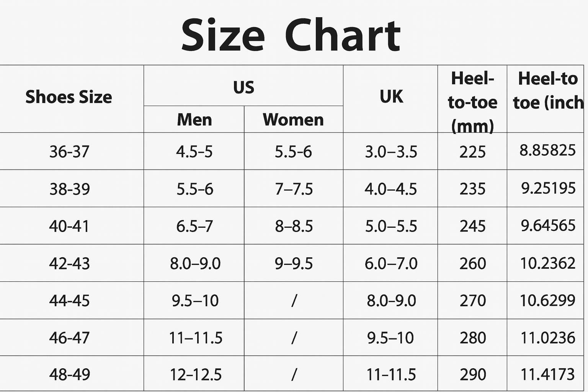Screen dimensions: 588x392
Task: Select UK size 3.0–3.5 cell
Action: pyautogui.click(x=391, y=152)
